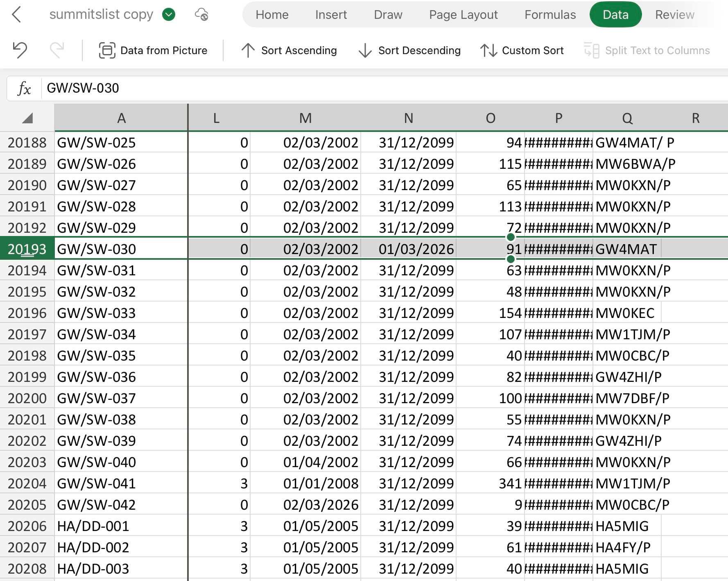The height and width of the screenshot is (581, 728).
Task: Click the Data from Picture label
Action: pyautogui.click(x=164, y=50)
